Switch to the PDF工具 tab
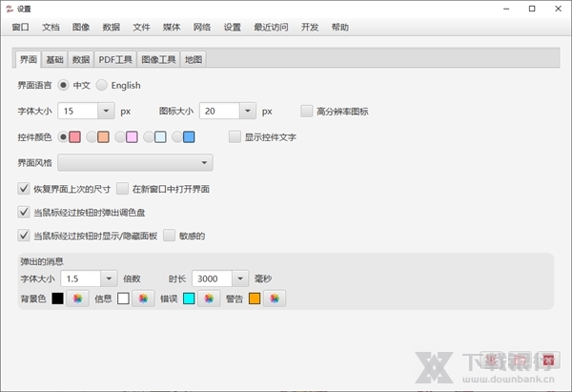This screenshot has height=392, width=572. [115, 59]
